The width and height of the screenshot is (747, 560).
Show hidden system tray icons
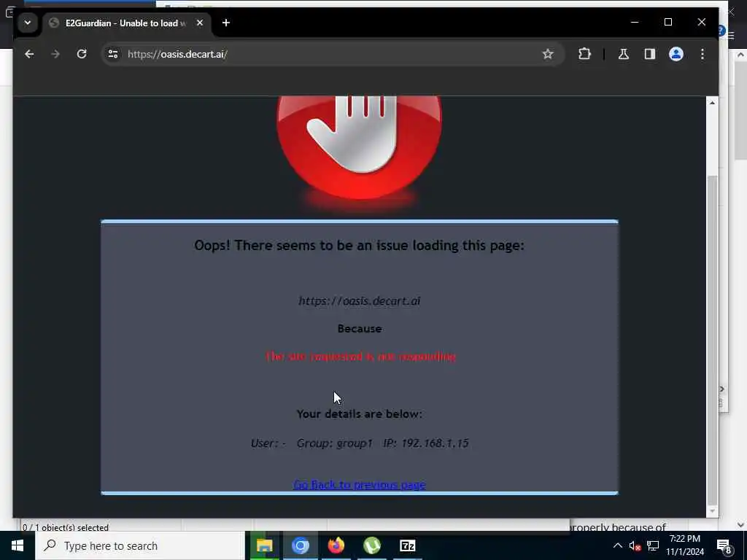tap(617, 545)
